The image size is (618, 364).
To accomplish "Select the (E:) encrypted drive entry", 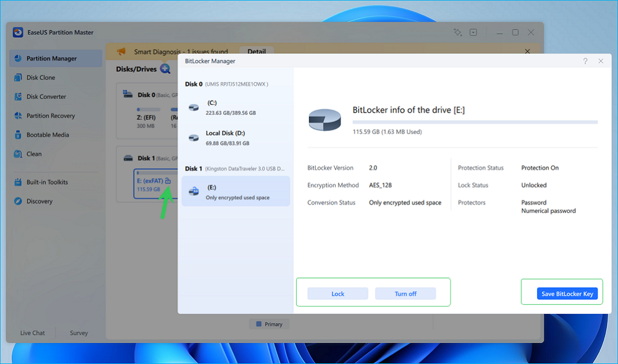I will tap(235, 192).
